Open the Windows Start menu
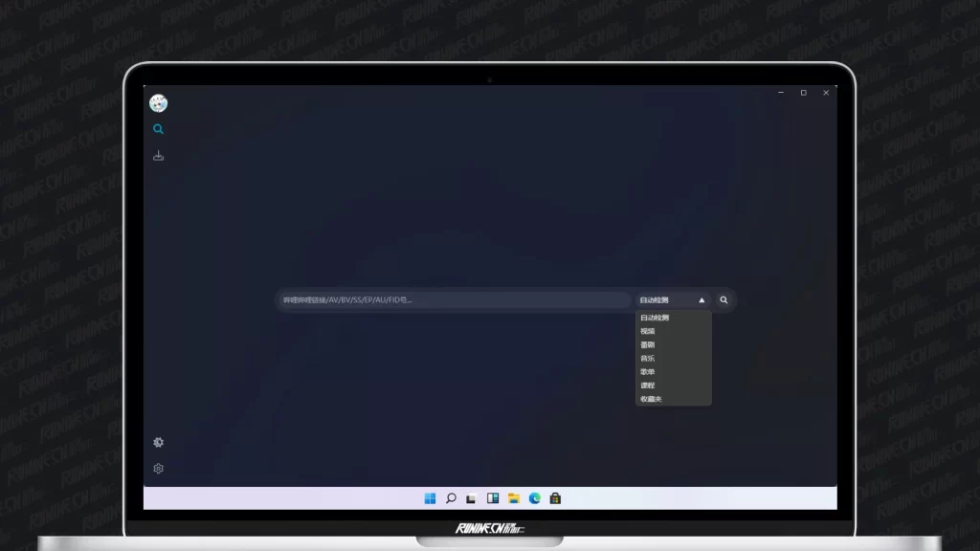This screenshot has height=551, width=980. tap(430, 498)
